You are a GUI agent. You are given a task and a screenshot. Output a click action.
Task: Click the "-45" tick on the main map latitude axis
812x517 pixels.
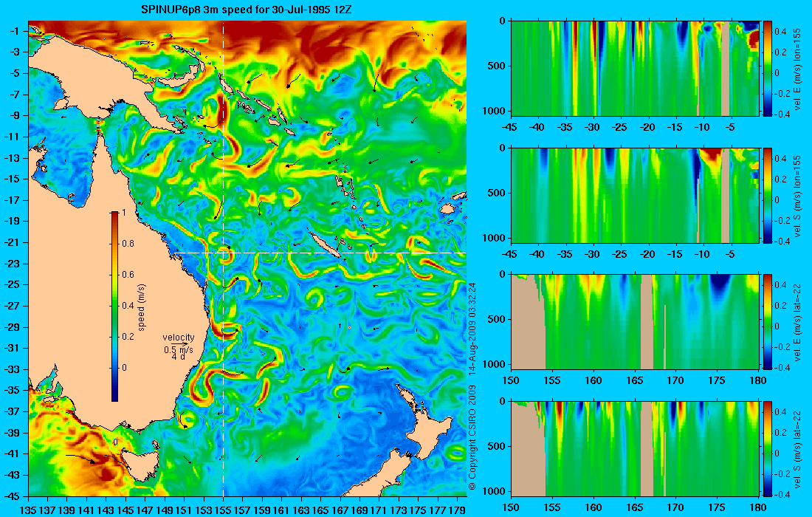[13, 496]
